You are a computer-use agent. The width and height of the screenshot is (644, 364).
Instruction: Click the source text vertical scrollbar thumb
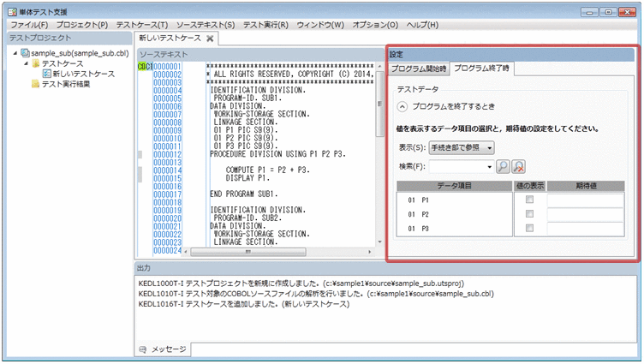tap(379, 104)
